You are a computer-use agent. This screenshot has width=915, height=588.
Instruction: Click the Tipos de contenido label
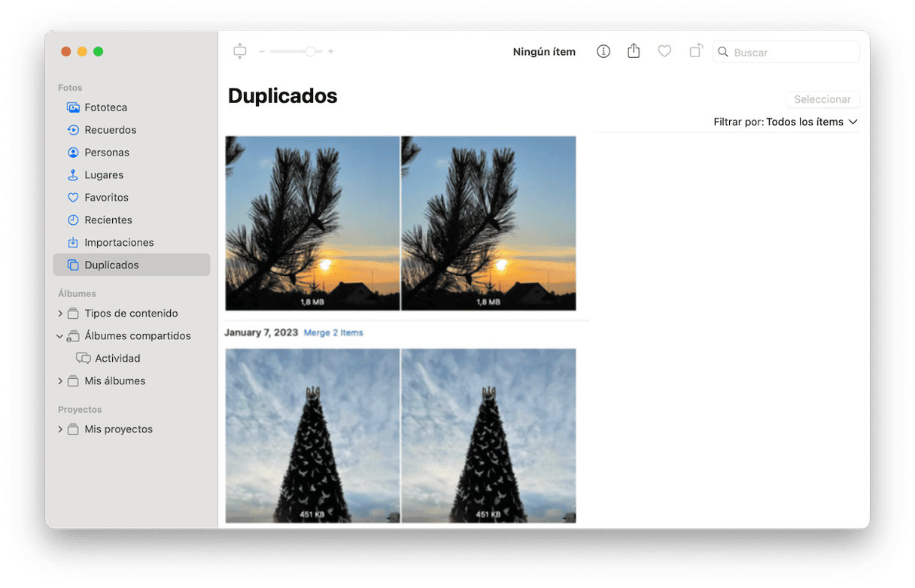click(x=132, y=314)
